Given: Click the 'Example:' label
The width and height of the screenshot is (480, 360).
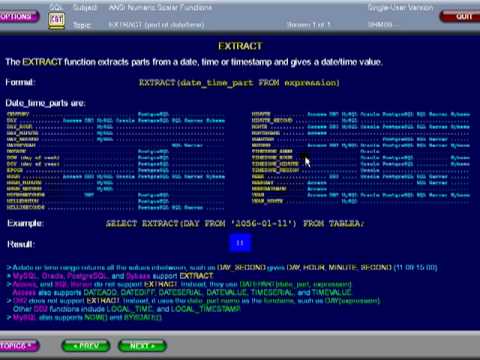Looking at the screenshot, I should pos(26,223).
